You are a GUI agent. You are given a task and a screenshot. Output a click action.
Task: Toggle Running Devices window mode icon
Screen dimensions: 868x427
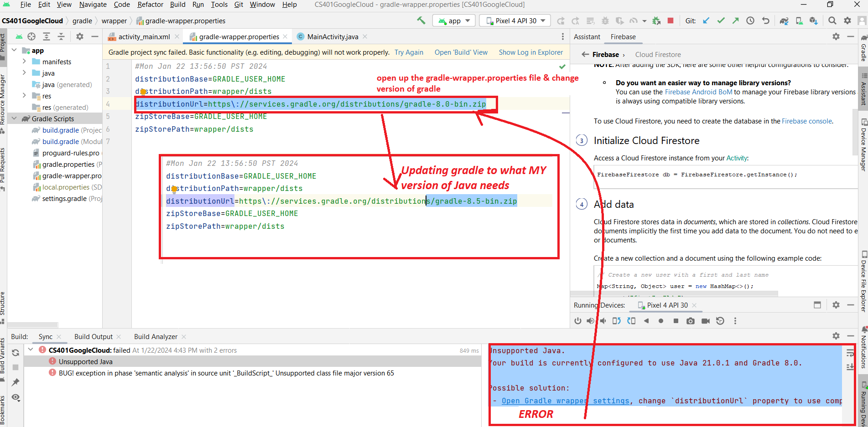tap(817, 305)
